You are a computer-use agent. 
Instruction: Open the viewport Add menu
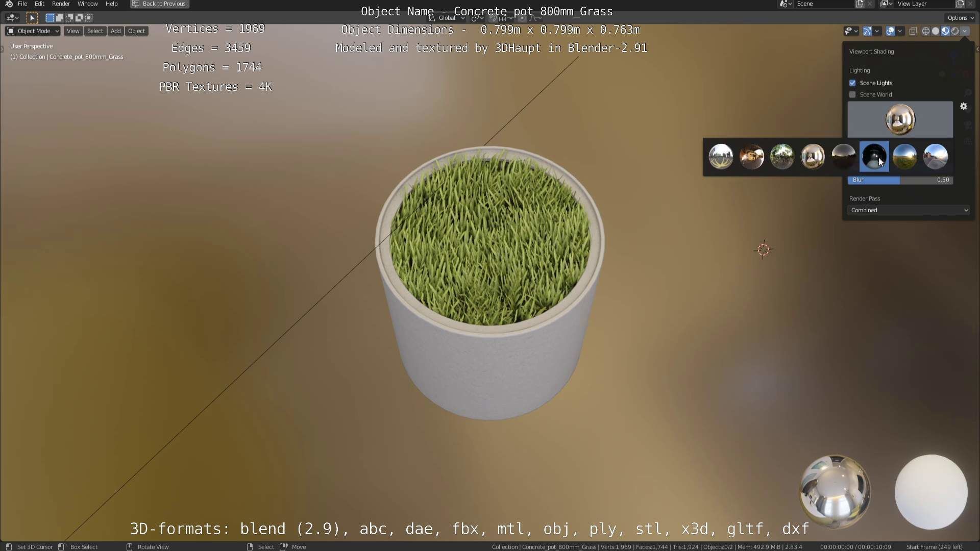click(116, 31)
